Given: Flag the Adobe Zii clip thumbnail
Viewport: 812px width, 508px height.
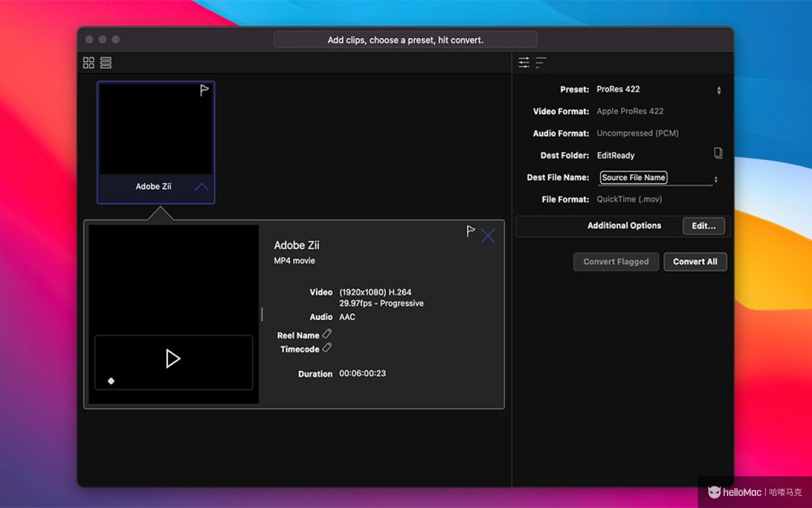Looking at the screenshot, I should [x=204, y=90].
